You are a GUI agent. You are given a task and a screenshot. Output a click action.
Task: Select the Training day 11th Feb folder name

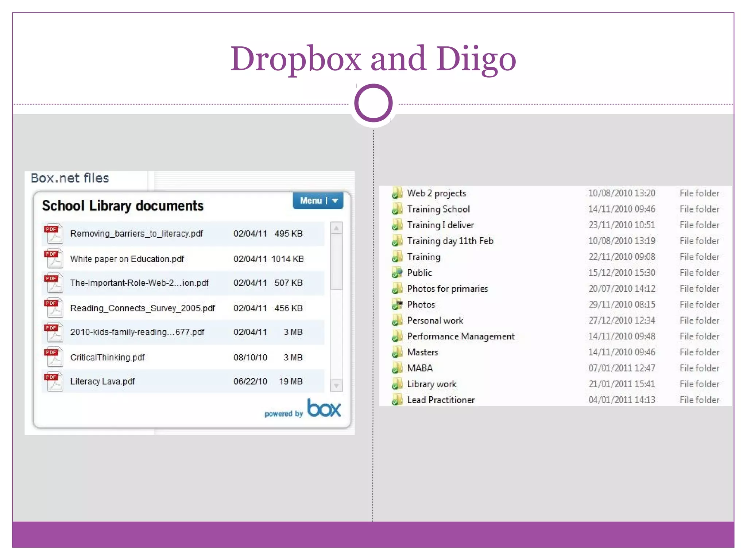450,241
